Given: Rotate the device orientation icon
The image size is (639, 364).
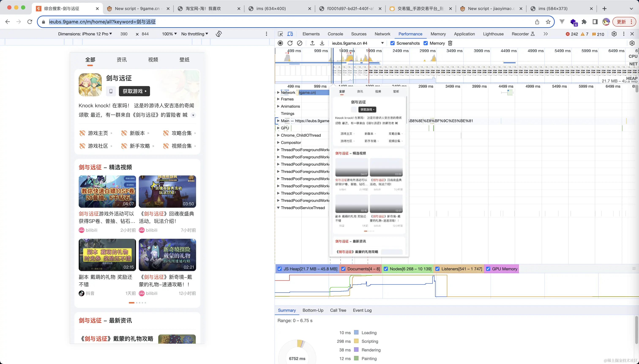Looking at the screenshot, I should pos(219,34).
